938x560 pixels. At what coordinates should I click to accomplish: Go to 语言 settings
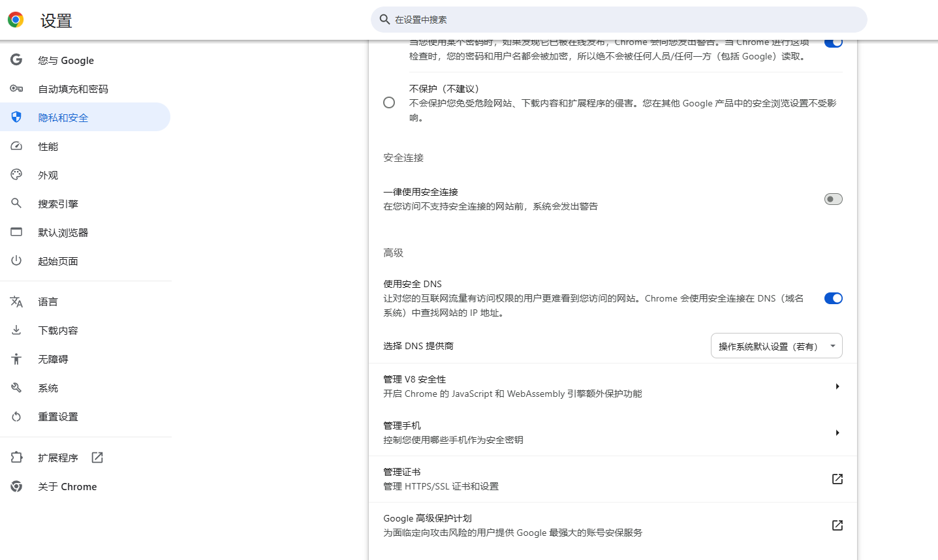(85, 302)
